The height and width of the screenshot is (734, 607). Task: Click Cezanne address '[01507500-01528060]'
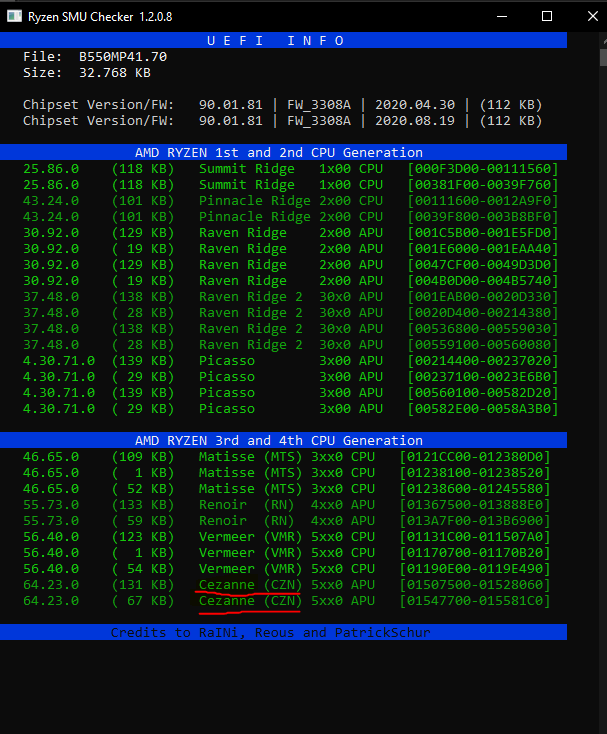point(475,585)
